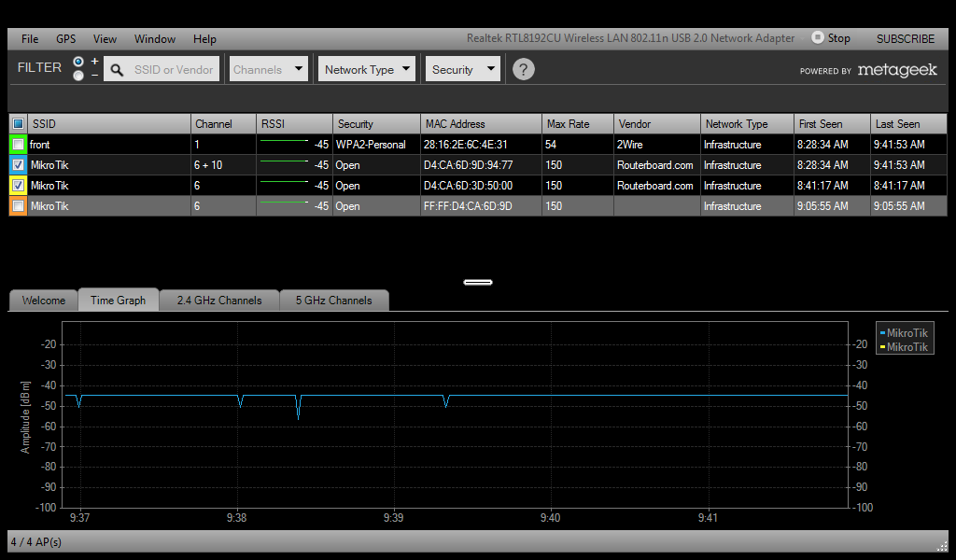Sort by the Network Type column header

[x=748, y=124]
